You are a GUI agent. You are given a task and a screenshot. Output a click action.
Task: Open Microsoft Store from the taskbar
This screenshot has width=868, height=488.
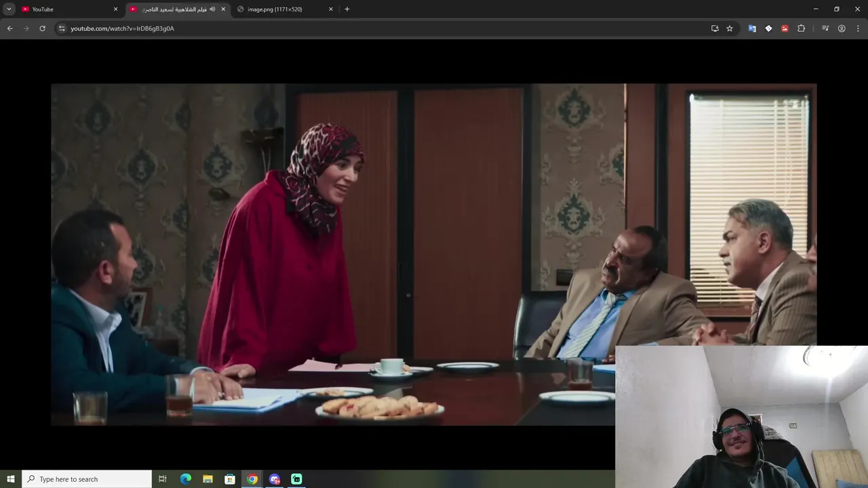click(x=230, y=479)
